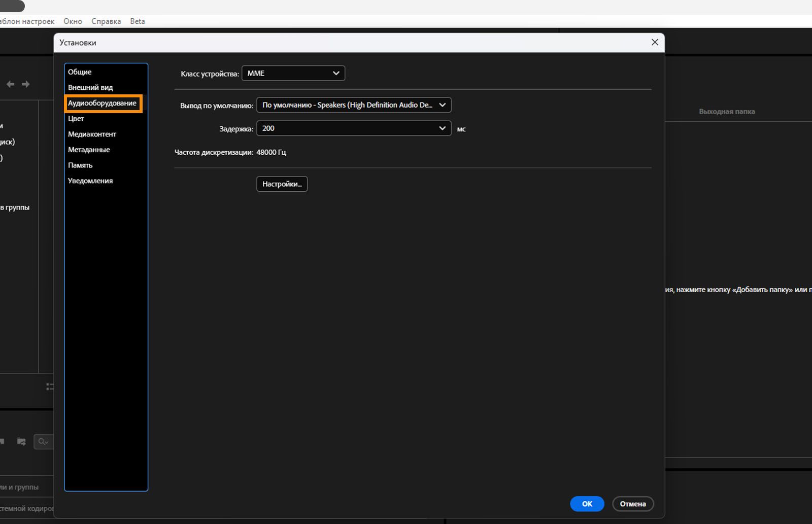Viewport: 812px width, 524px height.
Task: Click the Задержка label
Action: tap(236, 129)
